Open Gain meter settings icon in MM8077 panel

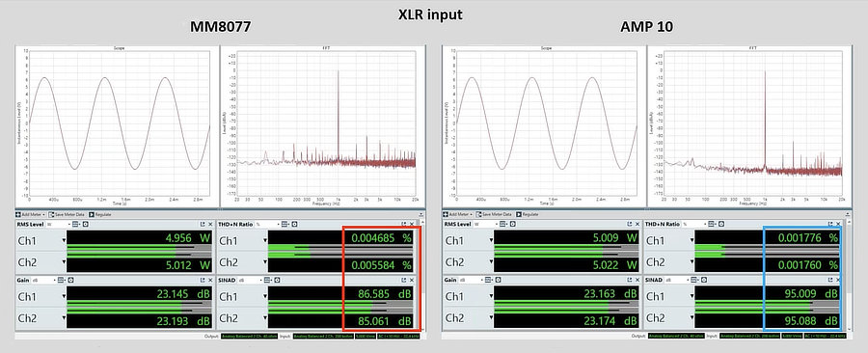tap(61, 280)
